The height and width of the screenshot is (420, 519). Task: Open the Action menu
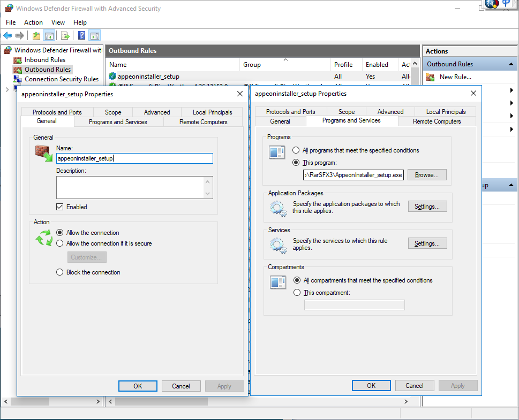pyautogui.click(x=33, y=22)
